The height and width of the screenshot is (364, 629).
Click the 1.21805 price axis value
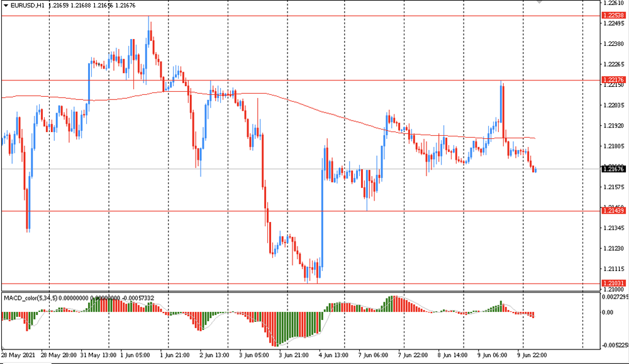coord(614,146)
